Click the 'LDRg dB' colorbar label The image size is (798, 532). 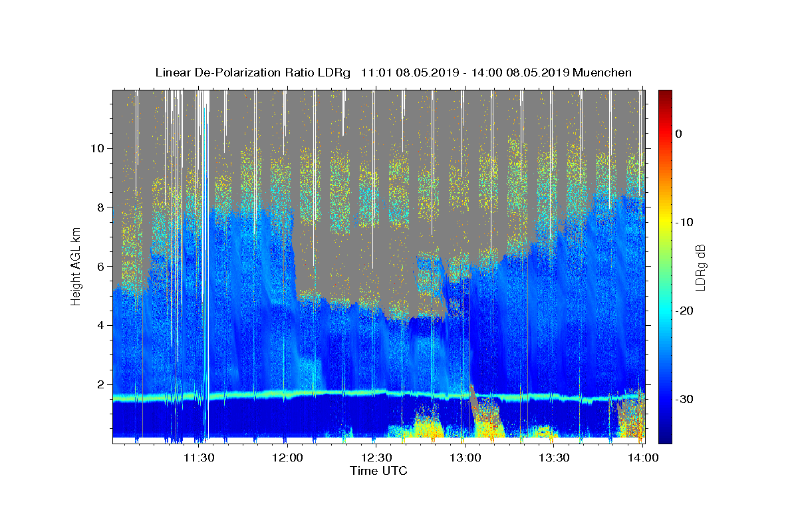click(700, 267)
